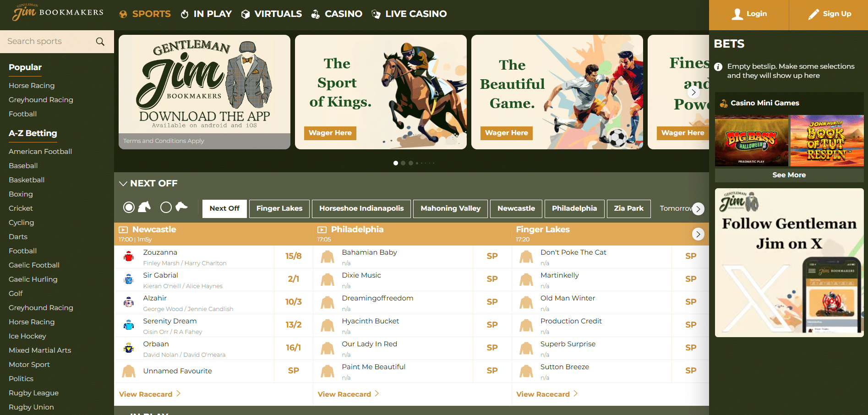Click Wager Here on Sport of Kings
The height and width of the screenshot is (415, 868).
[x=330, y=133]
